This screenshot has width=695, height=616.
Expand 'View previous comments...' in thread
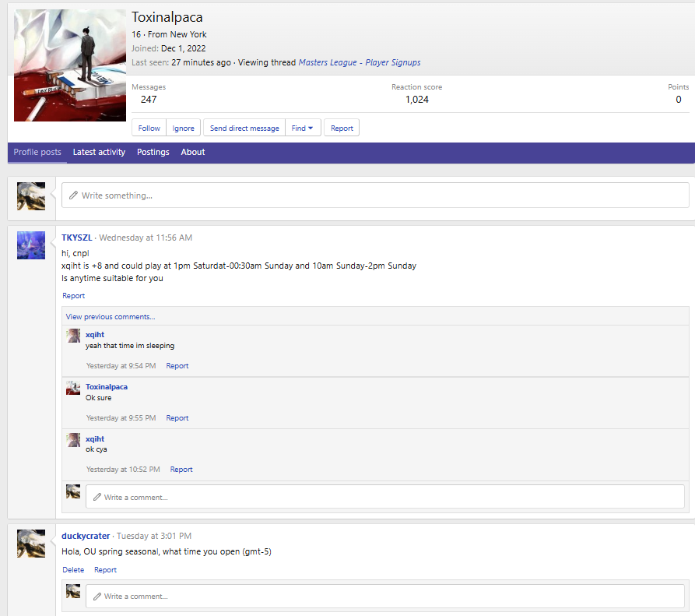click(111, 317)
